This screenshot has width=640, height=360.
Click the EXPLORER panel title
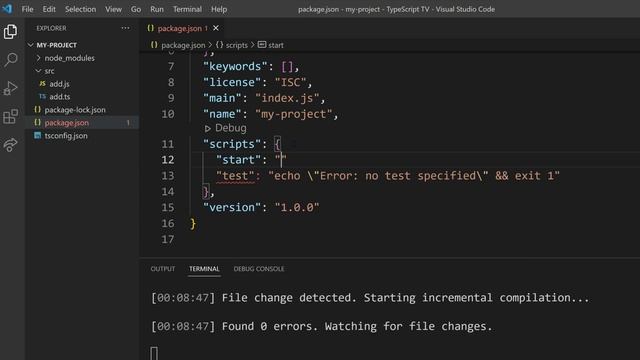pyautogui.click(x=51, y=28)
